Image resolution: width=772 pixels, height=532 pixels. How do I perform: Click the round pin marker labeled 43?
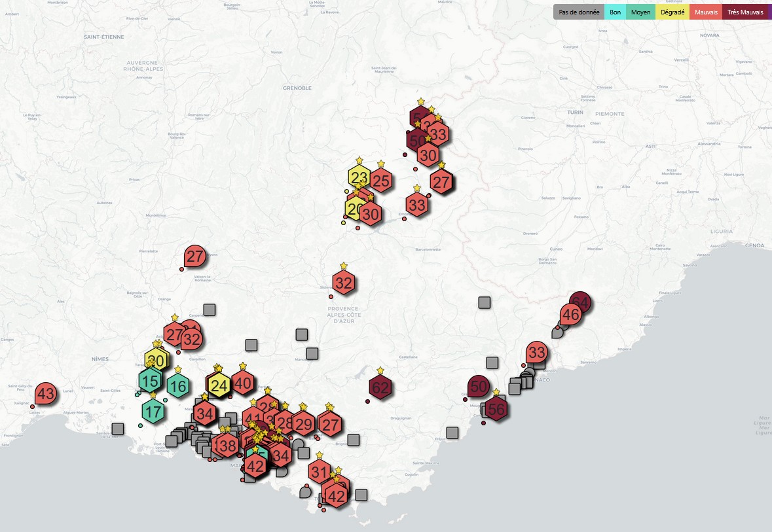coord(46,394)
